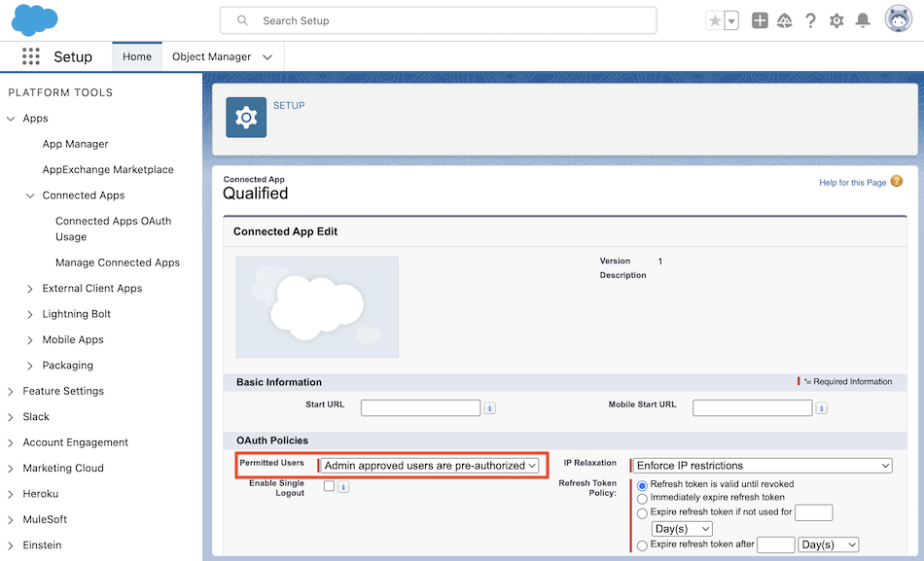Open Day(s) dropdown under not used for
Image resolution: width=924 pixels, height=561 pixels.
click(x=682, y=529)
